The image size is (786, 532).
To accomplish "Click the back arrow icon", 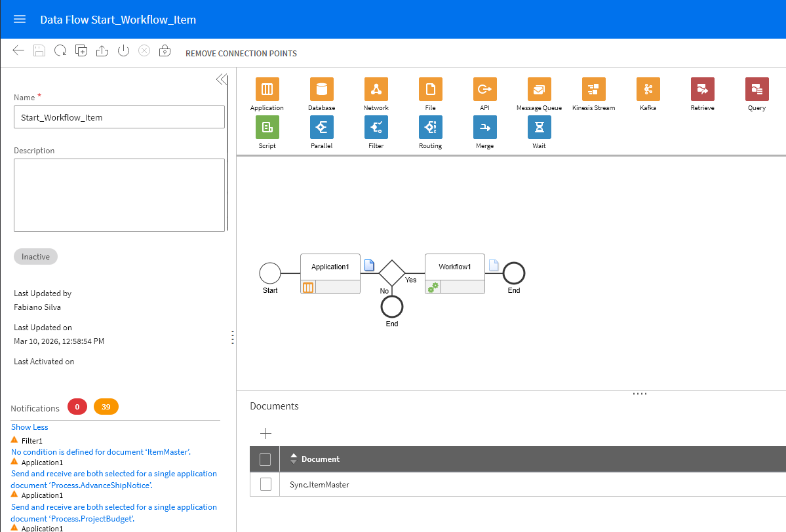I will tap(18, 50).
